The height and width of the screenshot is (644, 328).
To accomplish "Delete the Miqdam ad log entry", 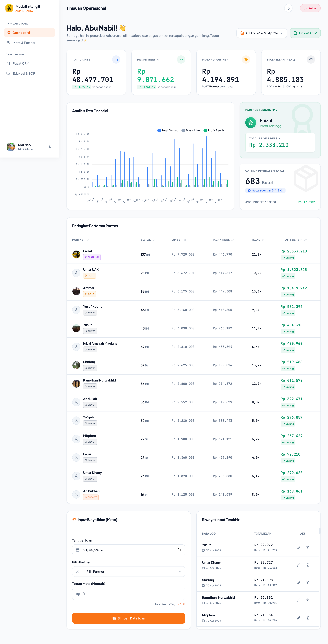I will pos(308,618).
